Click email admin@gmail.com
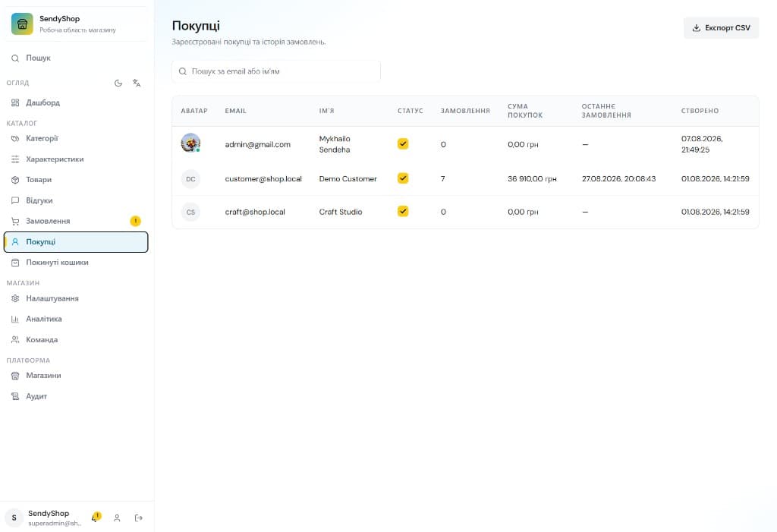777x532 pixels. click(x=258, y=144)
